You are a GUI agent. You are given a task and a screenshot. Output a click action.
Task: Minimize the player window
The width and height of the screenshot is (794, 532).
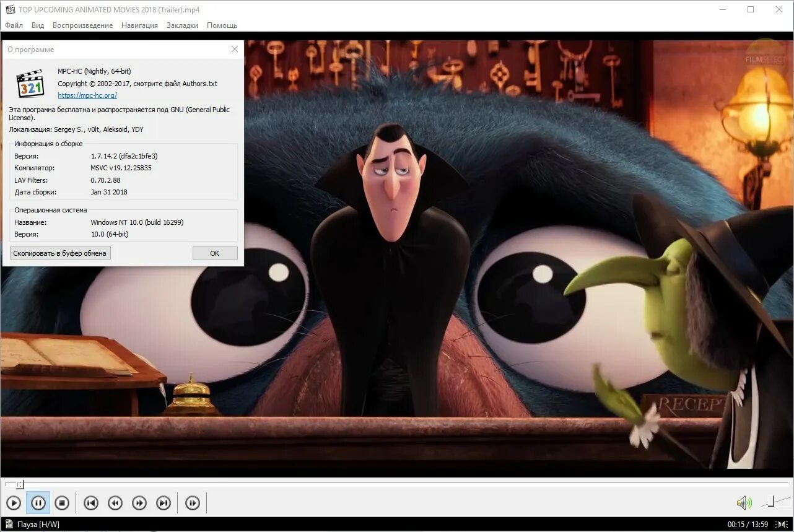click(723, 9)
